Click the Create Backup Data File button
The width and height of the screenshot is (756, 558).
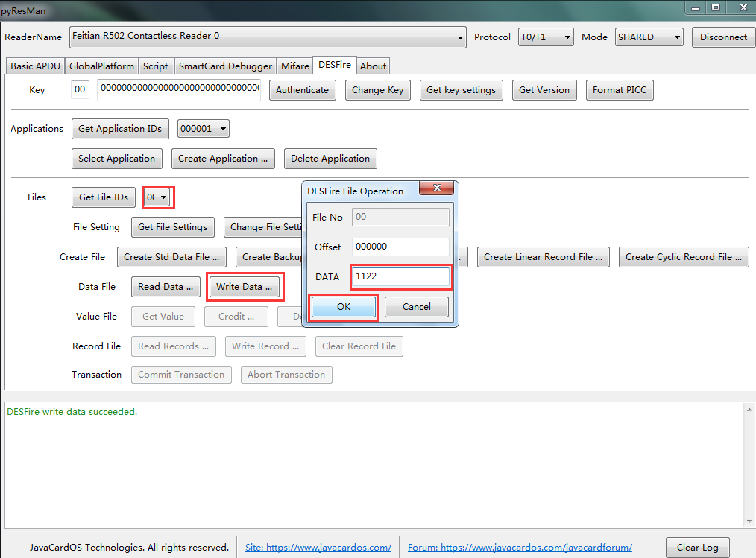(268, 257)
